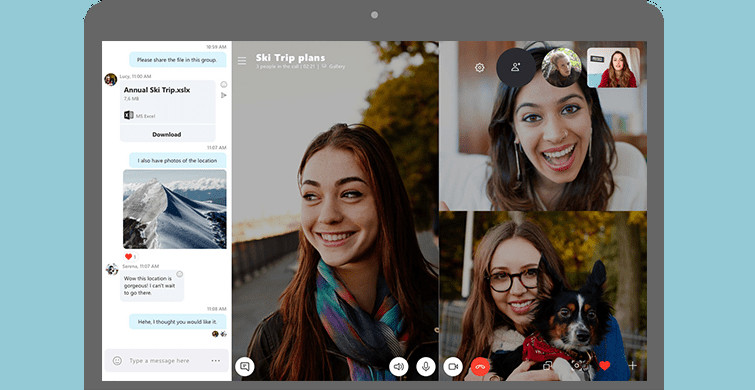755x390 pixels.
Task: Add people to the call
Action: pyautogui.click(x=516, y=67)
